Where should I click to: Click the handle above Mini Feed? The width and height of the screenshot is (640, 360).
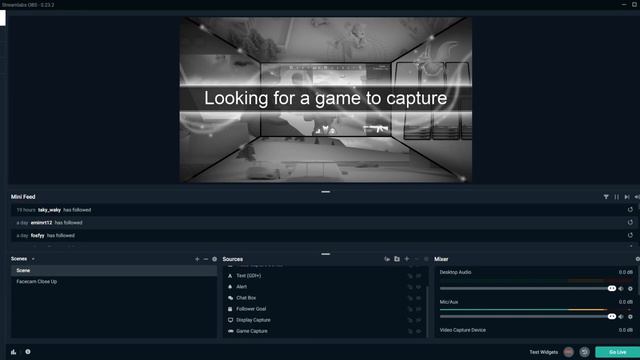[325, 191]
